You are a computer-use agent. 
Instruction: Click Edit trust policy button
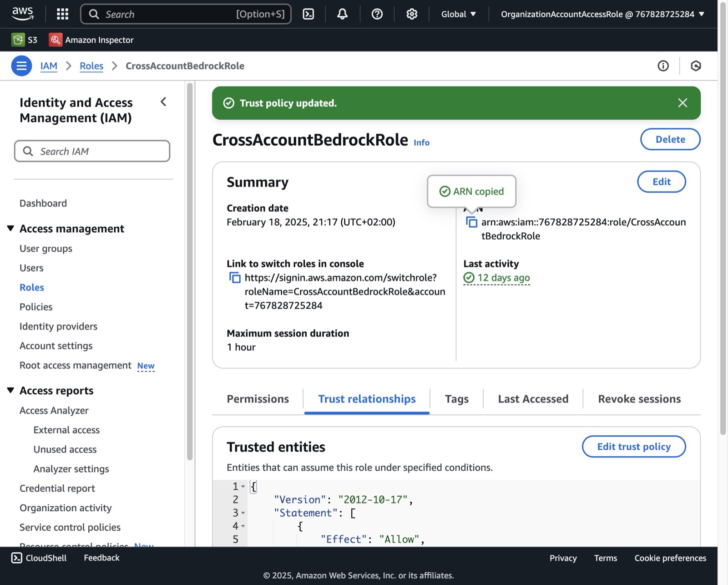pos(634,447)
